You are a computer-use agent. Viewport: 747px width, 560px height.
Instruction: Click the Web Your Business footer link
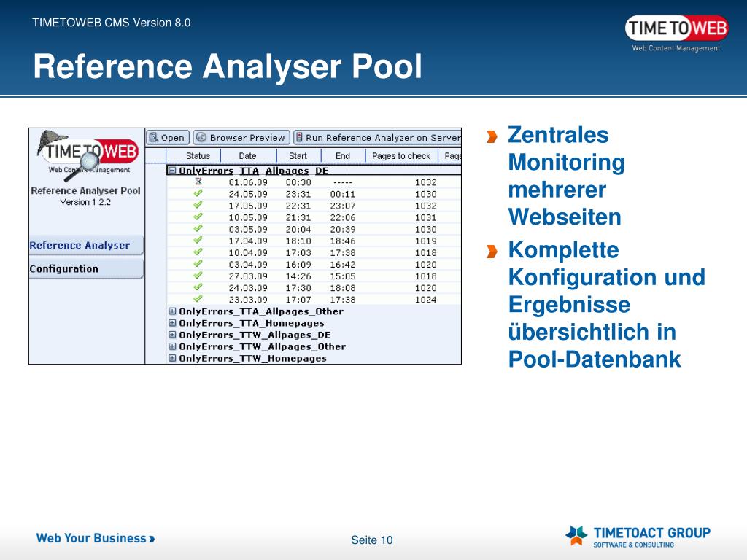(x=96, y=538)
